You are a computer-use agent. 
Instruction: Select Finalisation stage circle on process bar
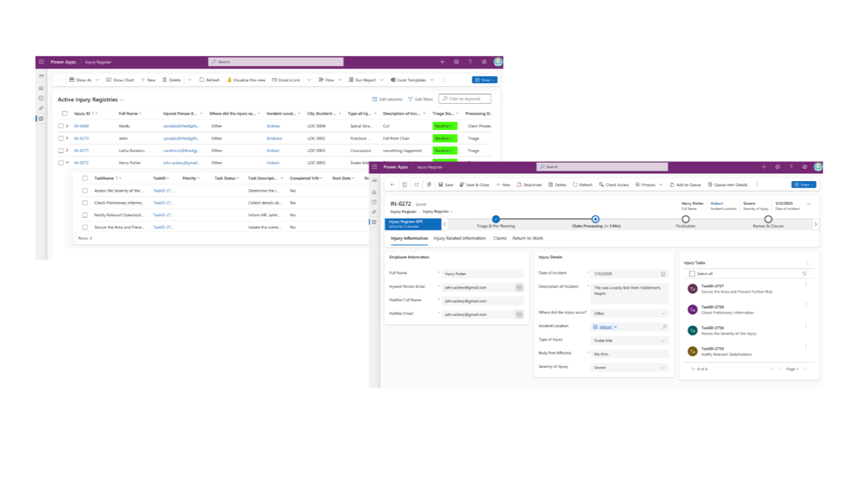pyautogui.click(x=686, y=220)
